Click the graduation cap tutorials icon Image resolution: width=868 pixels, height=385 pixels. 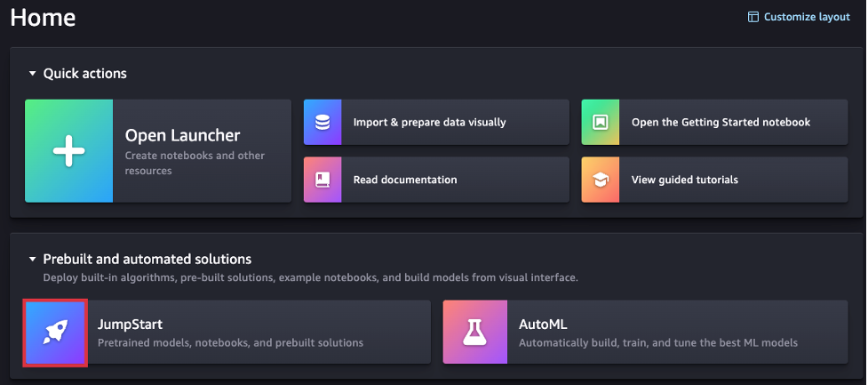coord(601,180)
